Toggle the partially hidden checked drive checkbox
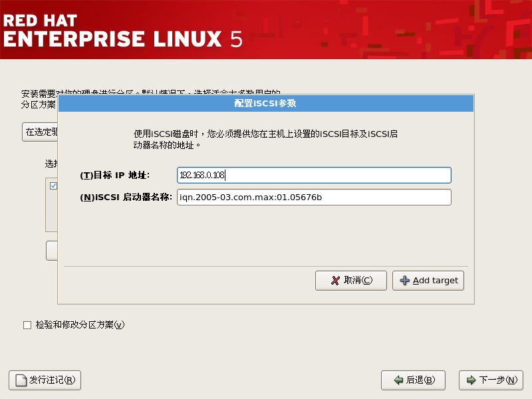Screen dimensions: 532x399 (x=53, y=186)
